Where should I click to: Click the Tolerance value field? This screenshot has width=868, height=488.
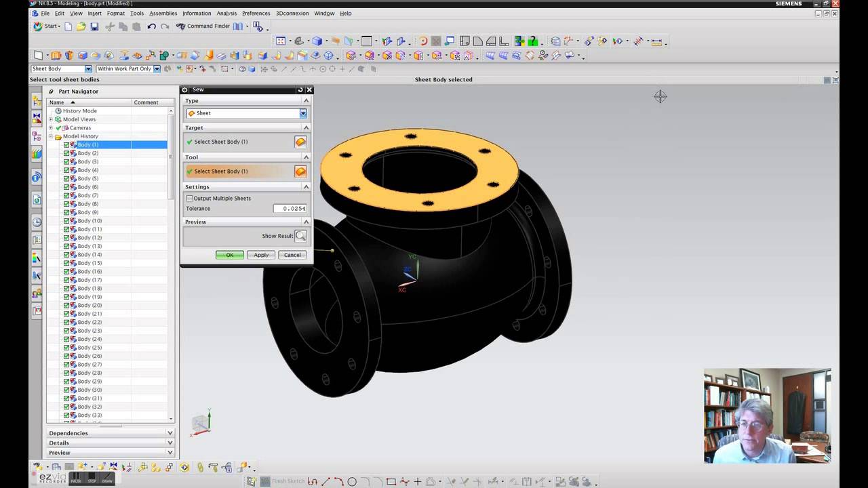[290, 209]
